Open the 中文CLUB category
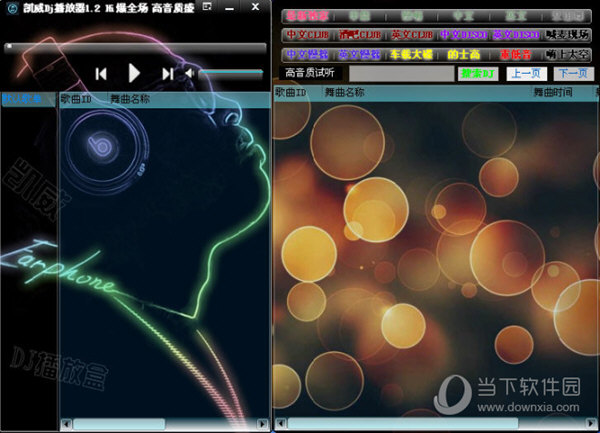This screenshot has width=600, height=433. tap(308, 35)
